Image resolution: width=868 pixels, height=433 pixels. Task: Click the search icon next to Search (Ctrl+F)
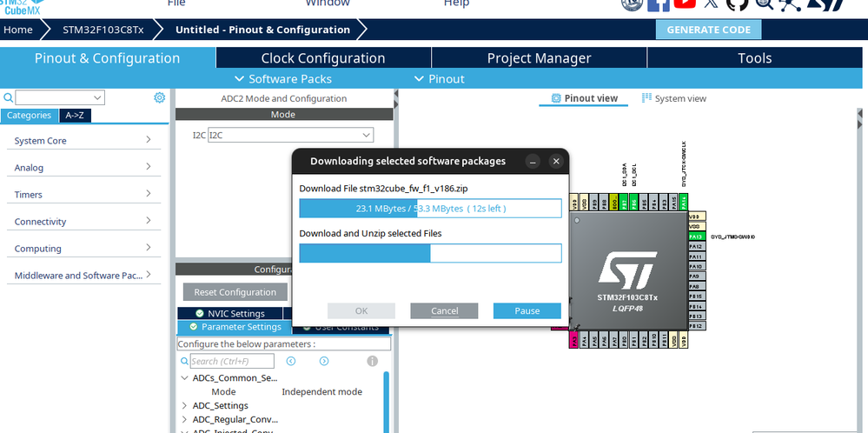(x=184, y=361)
